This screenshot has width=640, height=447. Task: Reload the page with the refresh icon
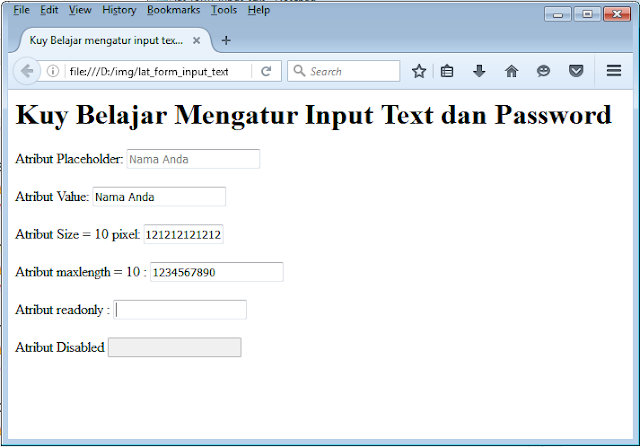pyautogui.click(x=266, y=71)
